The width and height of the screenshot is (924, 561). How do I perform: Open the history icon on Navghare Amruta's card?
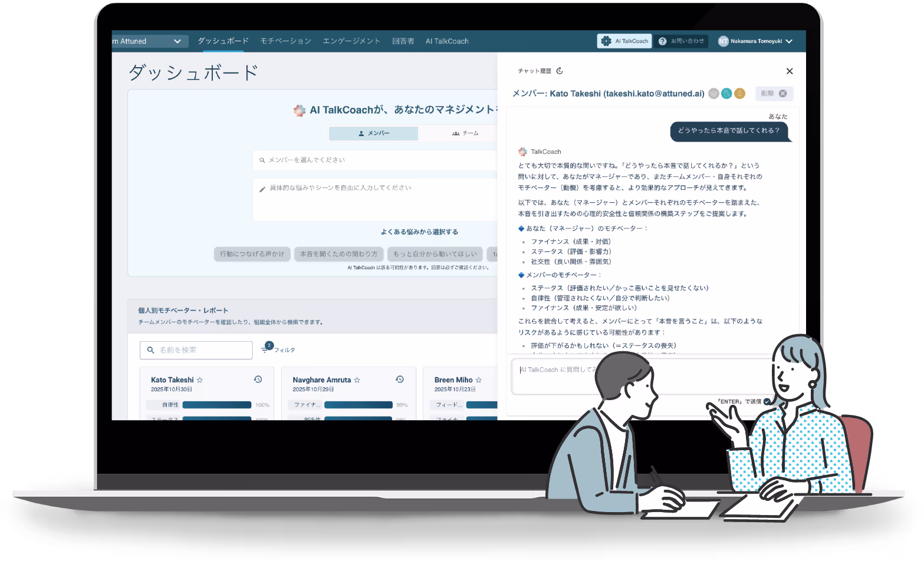[x=400, y=379]
